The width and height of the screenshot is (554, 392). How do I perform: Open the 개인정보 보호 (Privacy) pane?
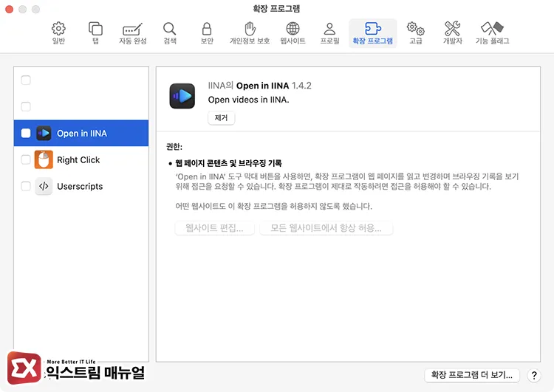250,33
